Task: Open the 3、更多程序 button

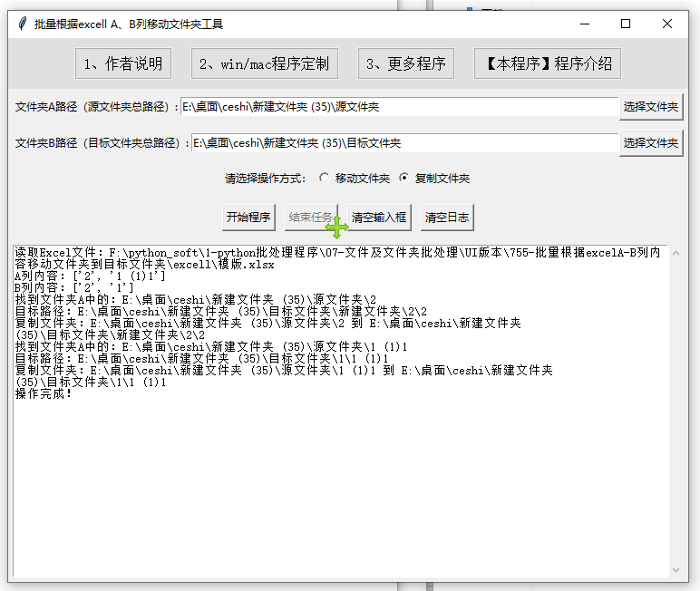Action: click(x=406, y=63)
